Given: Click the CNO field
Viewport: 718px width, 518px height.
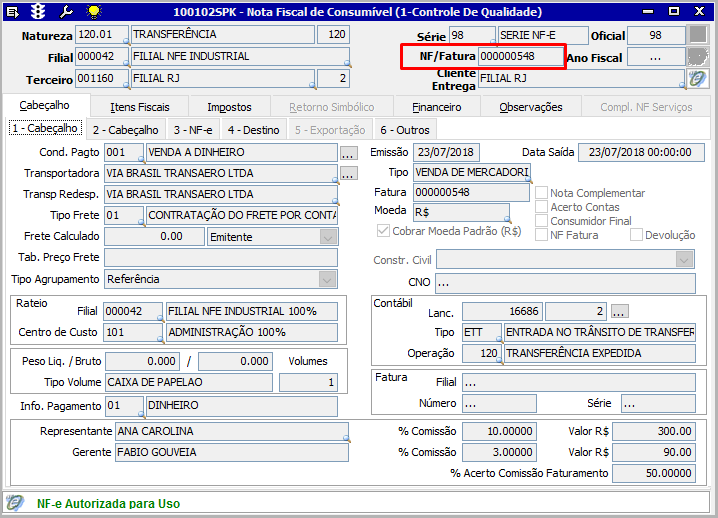Looking at the screenshot, I should (x=565, y=283).
